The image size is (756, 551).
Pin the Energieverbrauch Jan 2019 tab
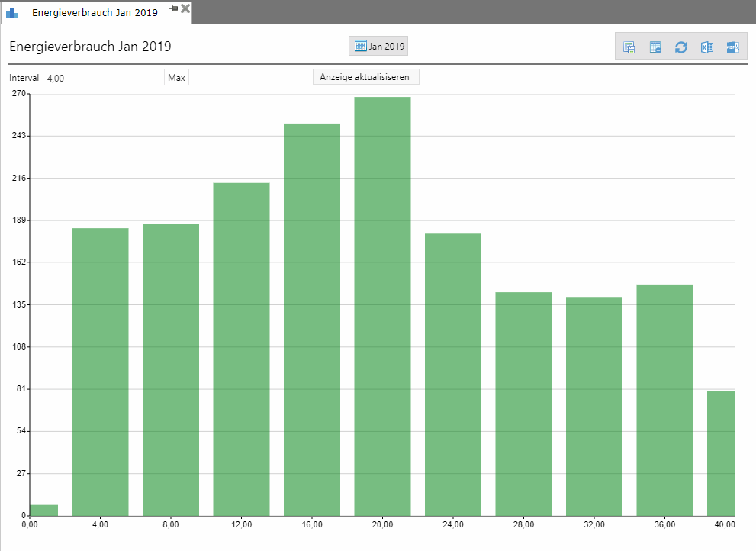coord(173,8)
